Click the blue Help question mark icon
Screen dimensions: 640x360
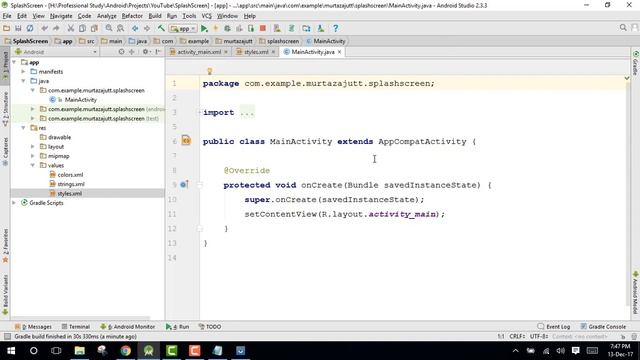pos(336,28)
